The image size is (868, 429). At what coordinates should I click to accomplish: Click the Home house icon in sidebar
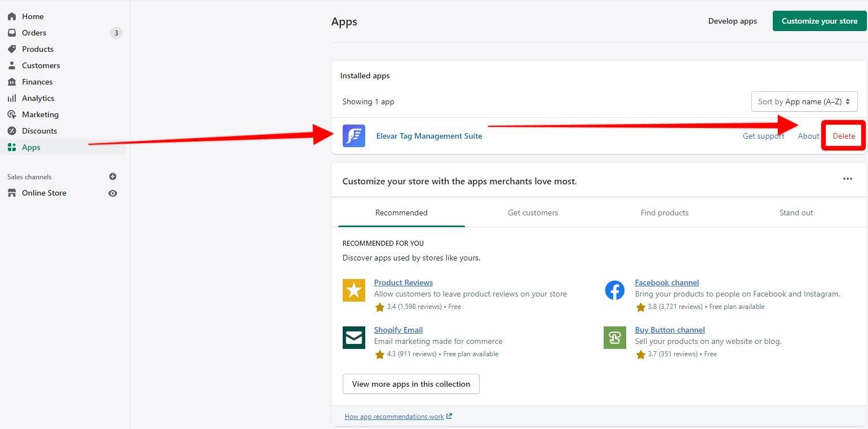12,16
